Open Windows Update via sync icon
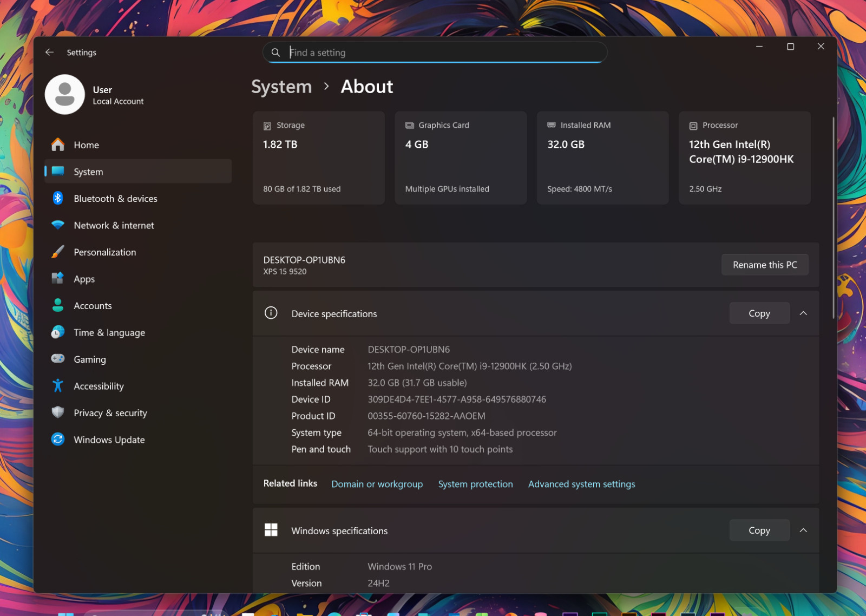Viewport: 866px width, 616px height. tap(58, 439)
